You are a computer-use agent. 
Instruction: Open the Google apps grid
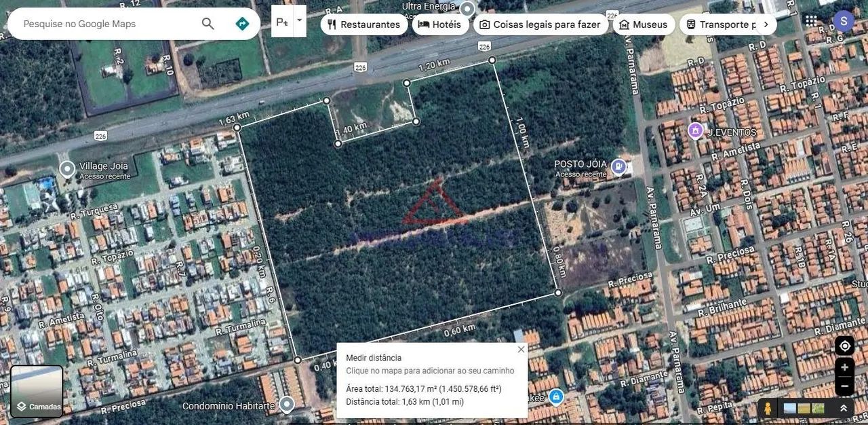coord(811,20)
